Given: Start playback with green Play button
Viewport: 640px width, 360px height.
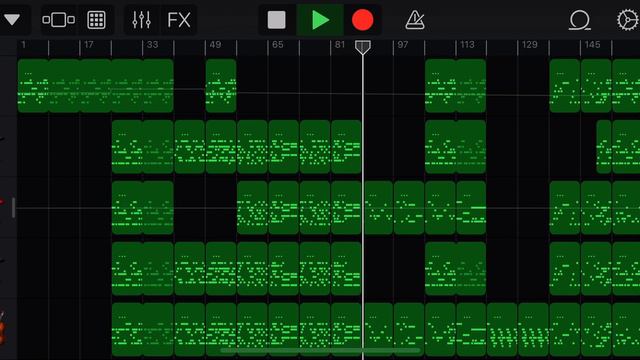Looking at the screenshot, I should pyautogui.click(x=320, y=20).
